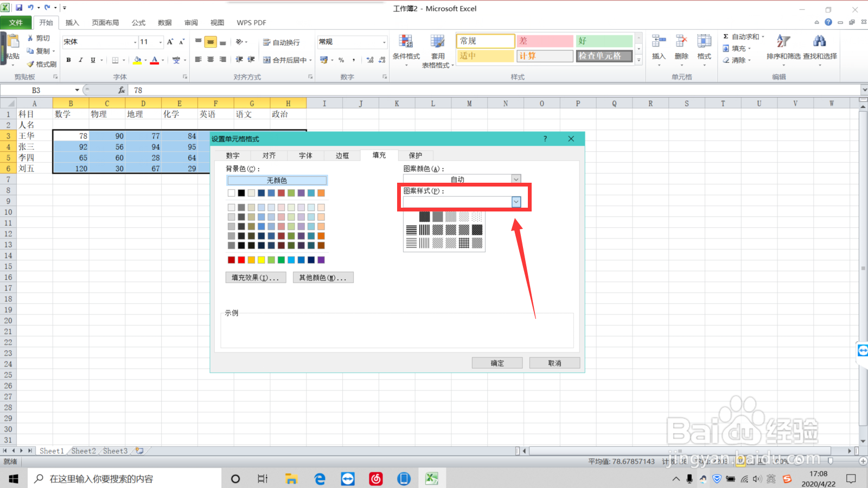Viewport: 868px width, 488px height.
Task: Toggle the align text right button
Action: click(x=222, y=60)
